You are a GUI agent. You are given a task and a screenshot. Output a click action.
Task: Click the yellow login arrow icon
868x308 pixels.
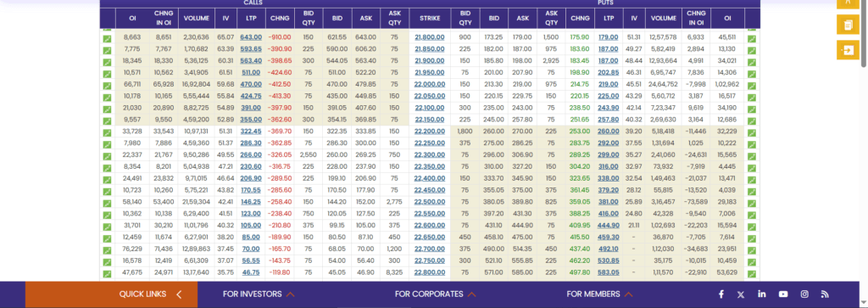848,50
